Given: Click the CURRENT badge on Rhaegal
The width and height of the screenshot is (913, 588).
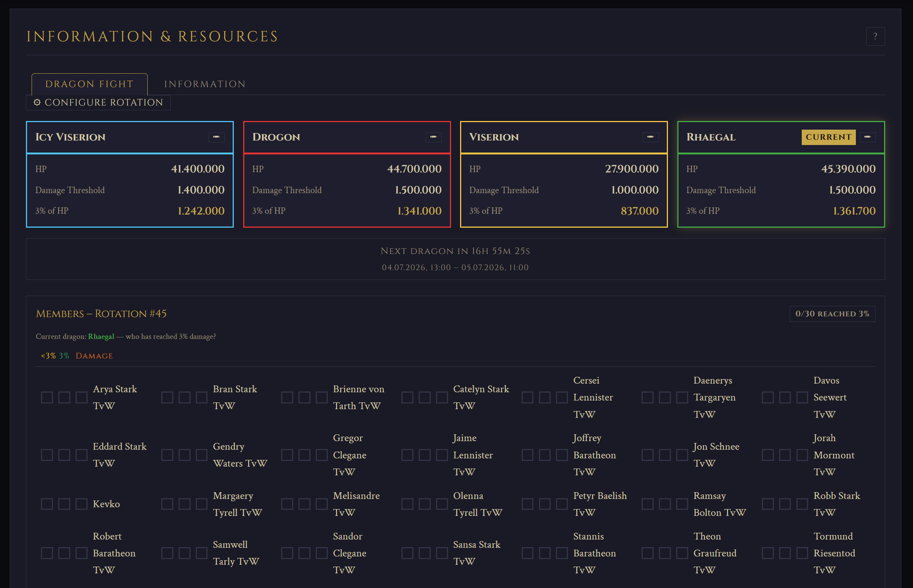Looking at the screenshot, I should click(828, 137).
